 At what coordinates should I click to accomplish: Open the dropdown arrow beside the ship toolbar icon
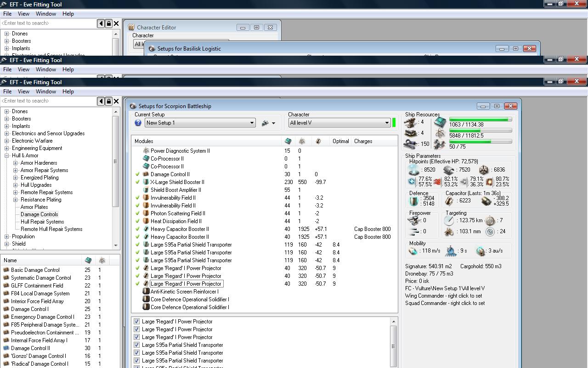[x=273, y=123]
